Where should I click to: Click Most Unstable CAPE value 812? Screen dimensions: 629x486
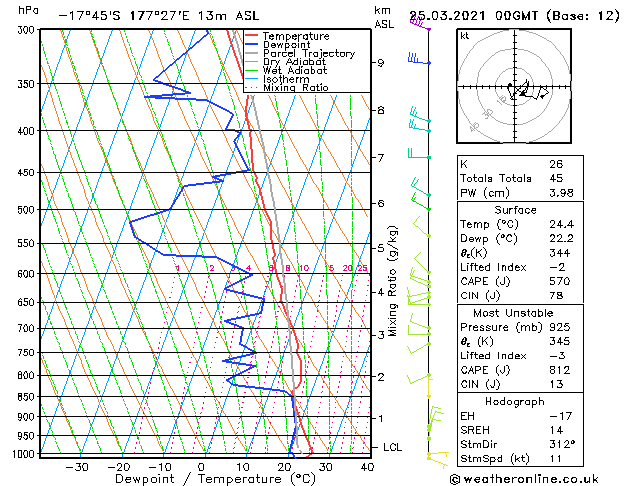tap(560, 370)
